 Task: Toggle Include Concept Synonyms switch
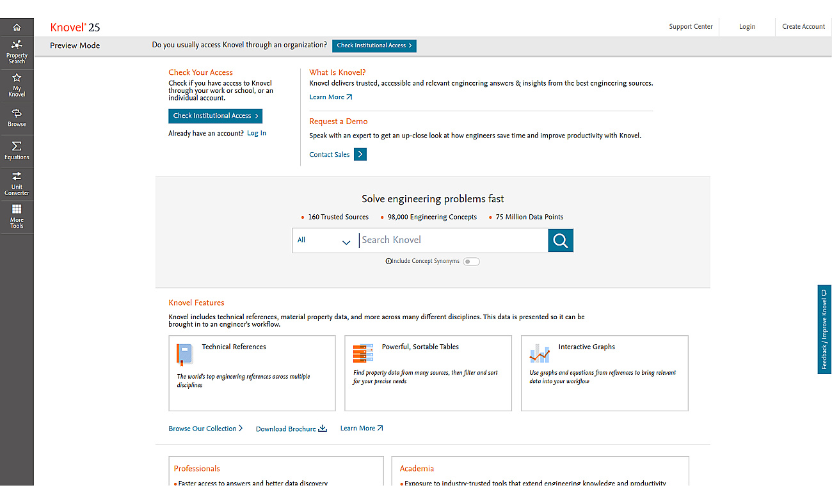472,261
